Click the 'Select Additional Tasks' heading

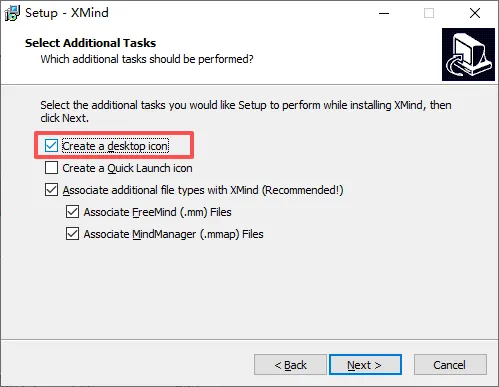coord(90,43)
